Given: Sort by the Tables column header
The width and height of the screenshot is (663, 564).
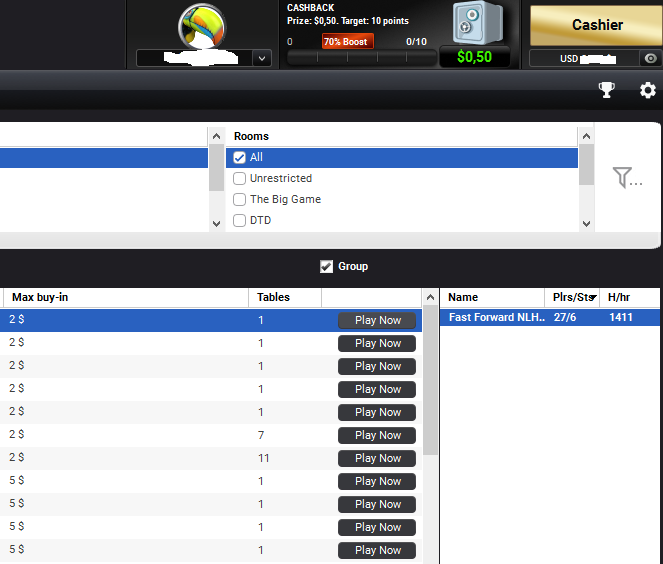Looking at the screenshot, I should pos(274,297).
